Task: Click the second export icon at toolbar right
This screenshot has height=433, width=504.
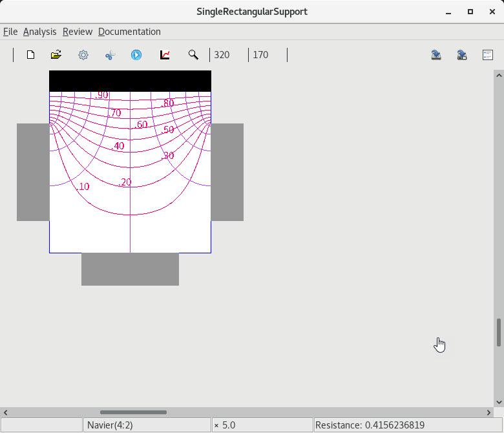Action: 462,55
